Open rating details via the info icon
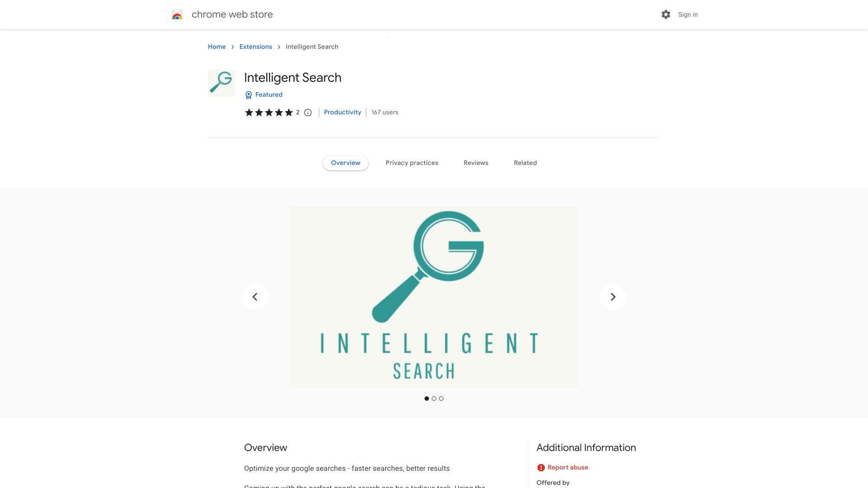This screenshot has height=488, width=868. (308, 113)
